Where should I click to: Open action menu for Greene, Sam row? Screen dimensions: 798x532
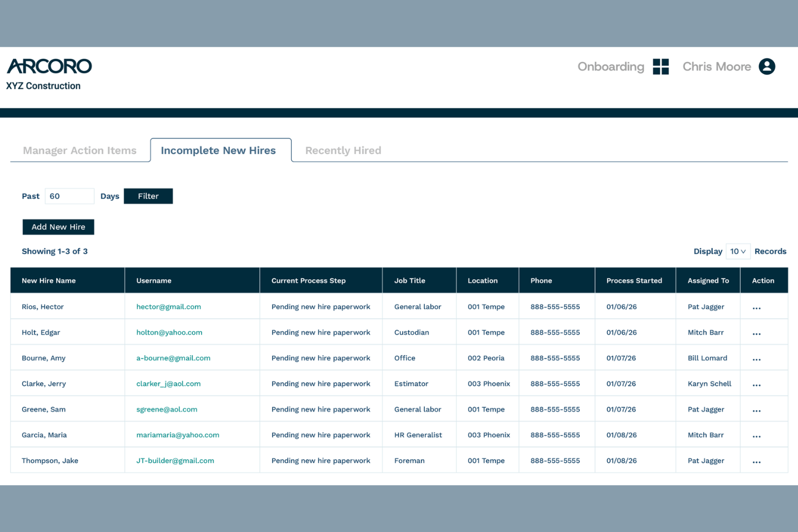click(x=756, y=411)
